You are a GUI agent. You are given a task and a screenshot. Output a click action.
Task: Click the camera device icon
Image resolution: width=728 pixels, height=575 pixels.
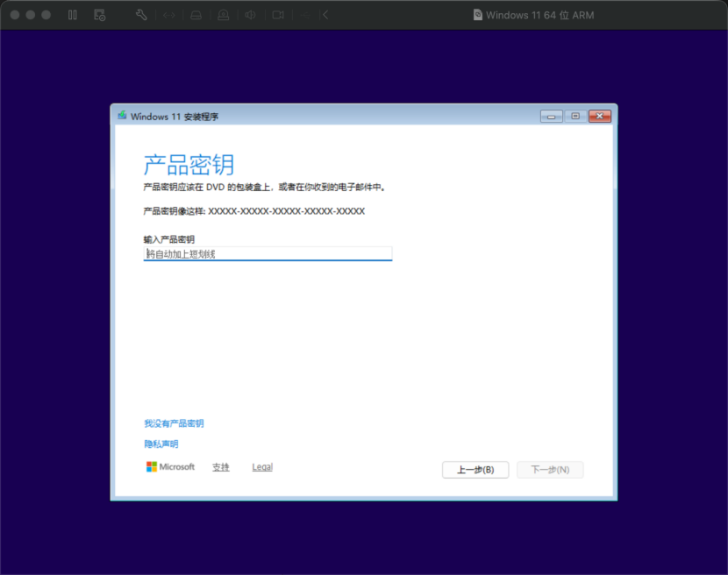pyautogui.click(x=278, y=15)
